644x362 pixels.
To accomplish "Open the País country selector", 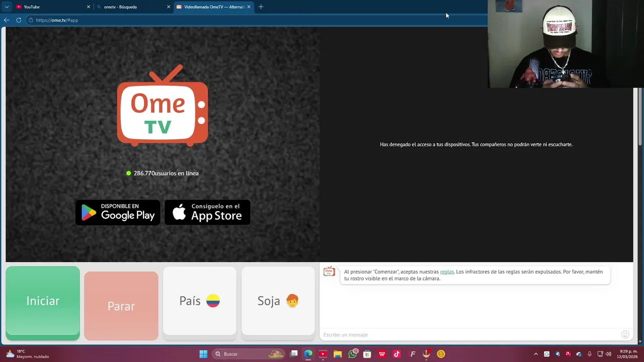I will 200,301.
